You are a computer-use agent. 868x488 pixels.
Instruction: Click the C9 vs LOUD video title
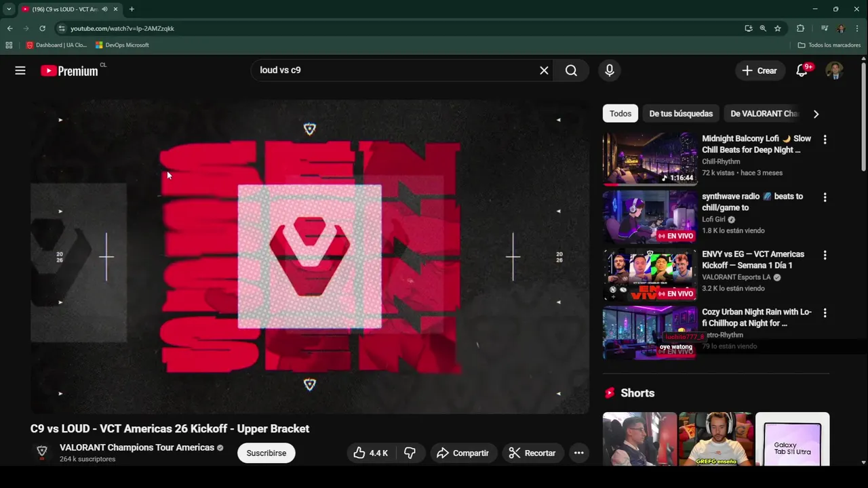170,428
